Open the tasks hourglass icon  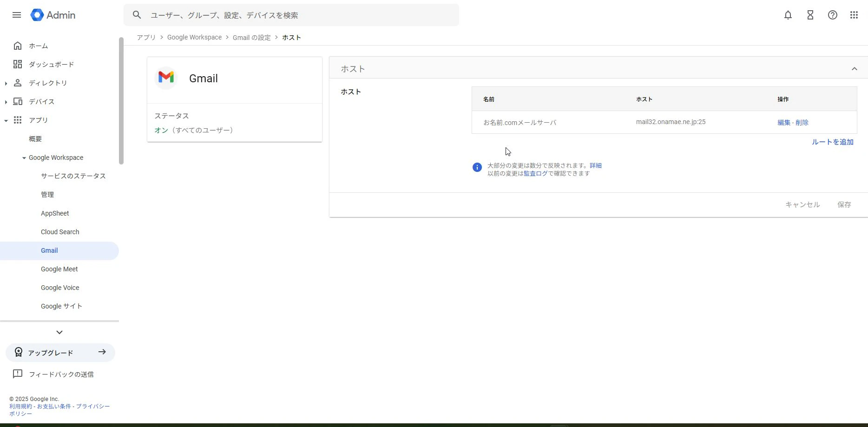[810, 15]
